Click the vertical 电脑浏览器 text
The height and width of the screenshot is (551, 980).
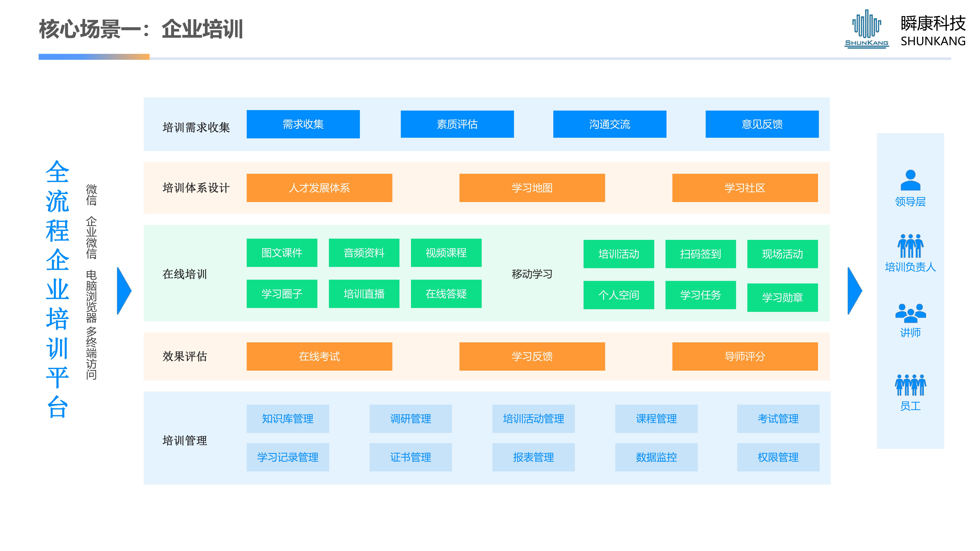pos(91,297)
